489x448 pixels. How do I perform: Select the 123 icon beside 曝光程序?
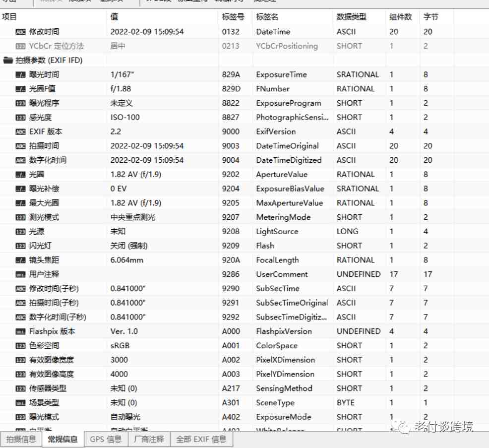[21, 103]
